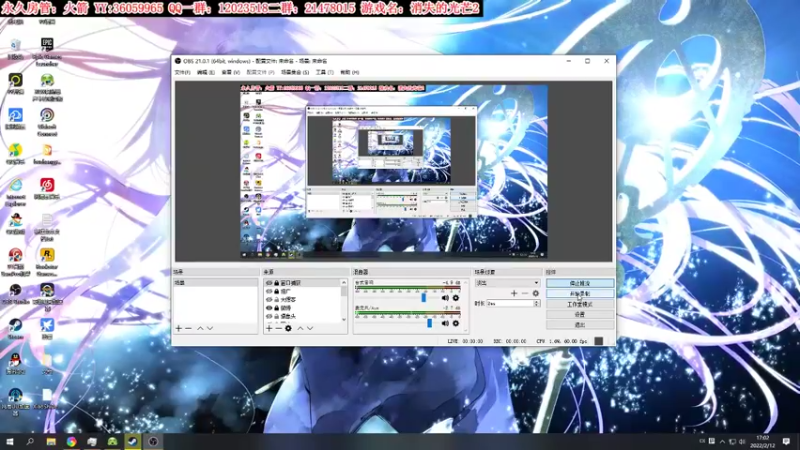Image resolution: width=800 pixels, height=450 pixels.
Task: Open the 工具(T) menu
Action: click(324, 72)
